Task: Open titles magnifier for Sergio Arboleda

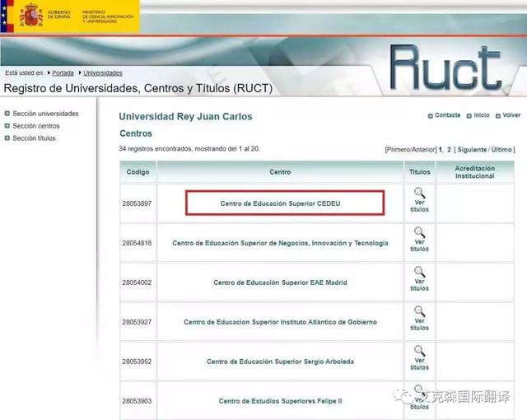Action: 419,351
